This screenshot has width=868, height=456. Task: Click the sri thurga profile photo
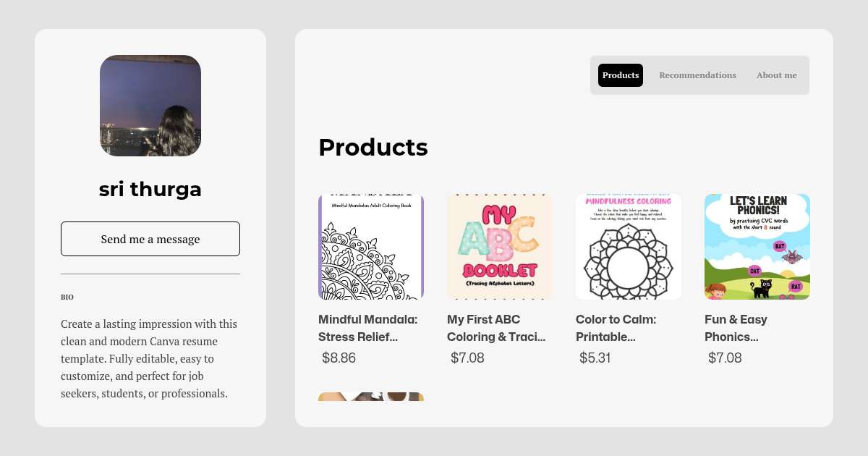150,106
